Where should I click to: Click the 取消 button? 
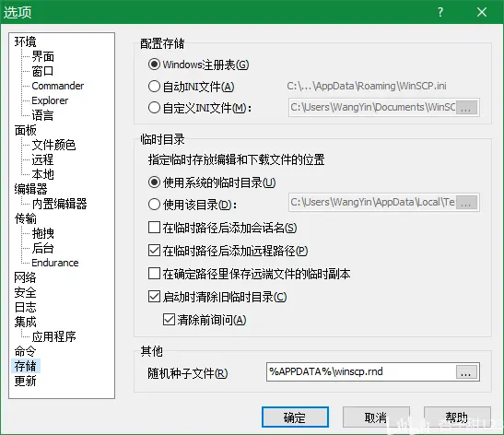click(x=376, y=417)
